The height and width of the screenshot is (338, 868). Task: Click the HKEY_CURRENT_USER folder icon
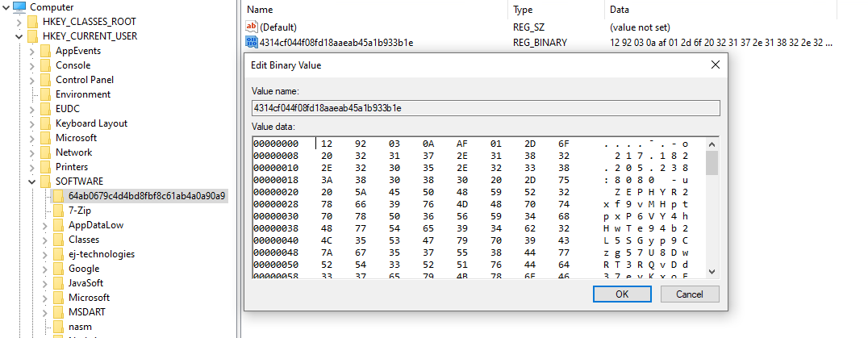coord(34,36)
